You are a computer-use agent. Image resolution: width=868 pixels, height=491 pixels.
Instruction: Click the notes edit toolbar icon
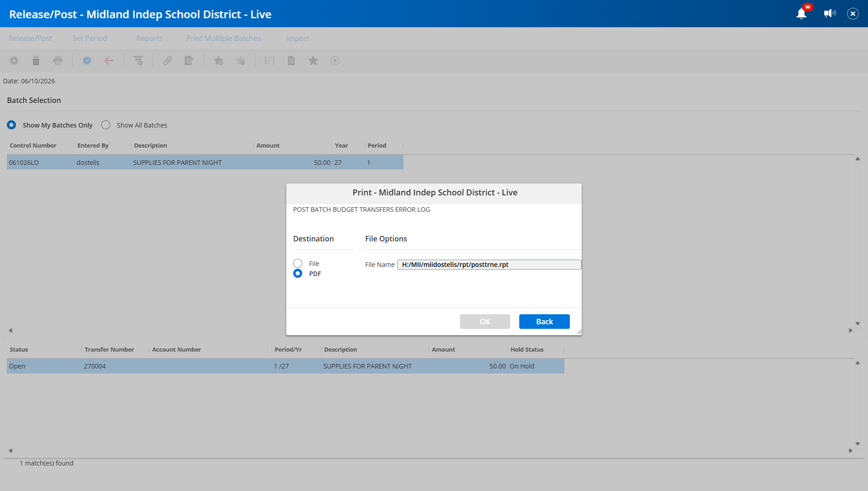click(189, 61)
